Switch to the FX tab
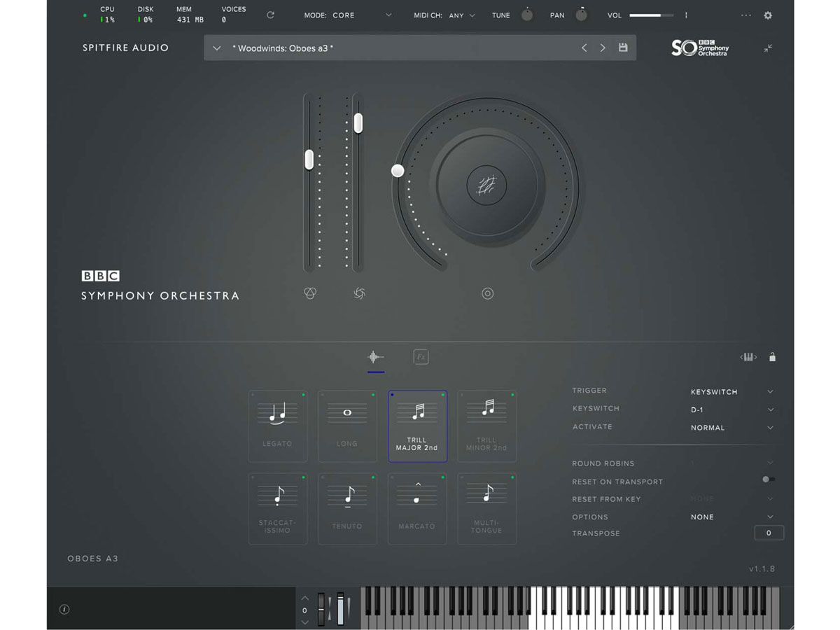Image resolution: width=840 pixels, height=630 pixels. (421, 357)
